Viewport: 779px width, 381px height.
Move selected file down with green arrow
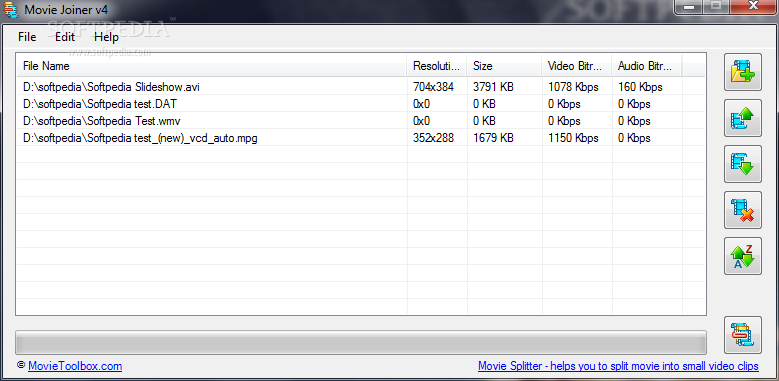pos(742,164)
